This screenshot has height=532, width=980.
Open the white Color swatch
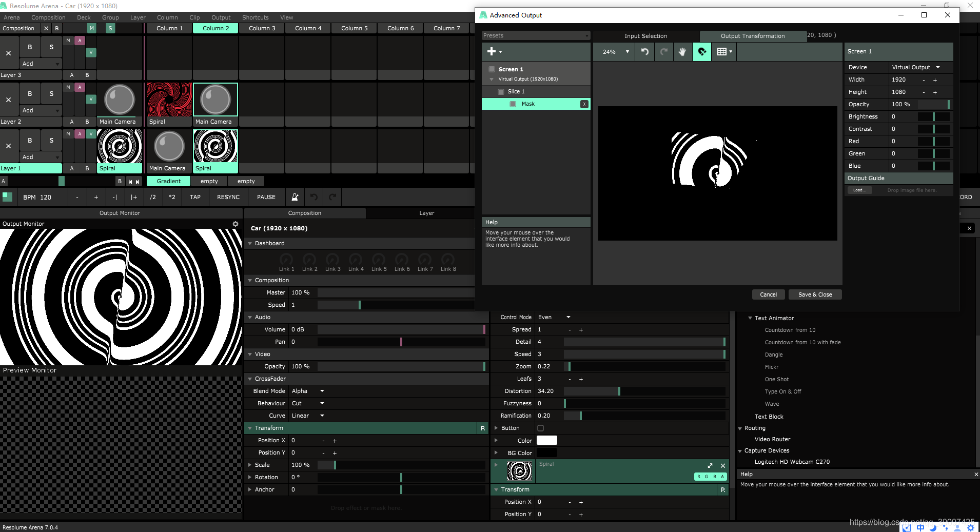[x=546, y=441]
